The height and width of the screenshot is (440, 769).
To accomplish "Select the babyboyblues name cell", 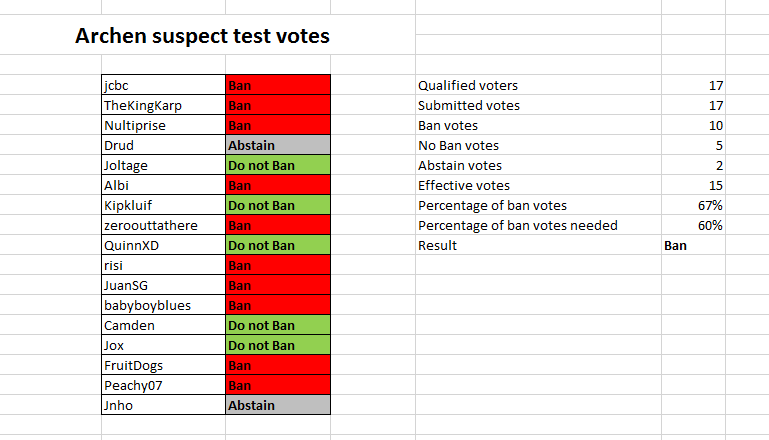I will pos(163,305).
